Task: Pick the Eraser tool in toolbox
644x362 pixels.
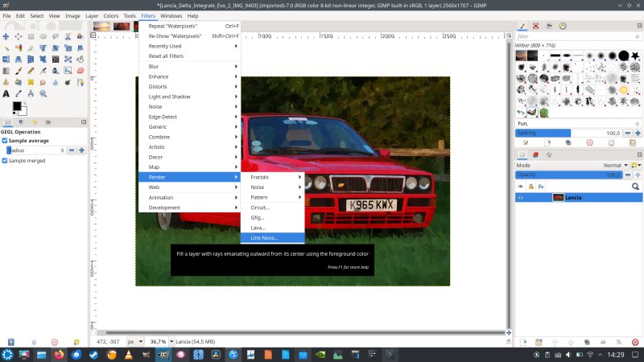Action: pyautogui.click(x=80, y=70)
